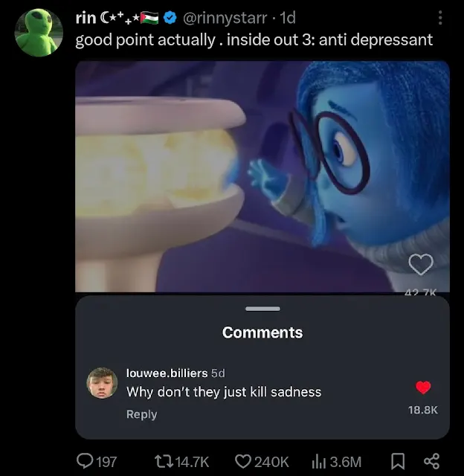Click the display name rin
The height and width of the screenshot is (476, 464).
(86, 17)
